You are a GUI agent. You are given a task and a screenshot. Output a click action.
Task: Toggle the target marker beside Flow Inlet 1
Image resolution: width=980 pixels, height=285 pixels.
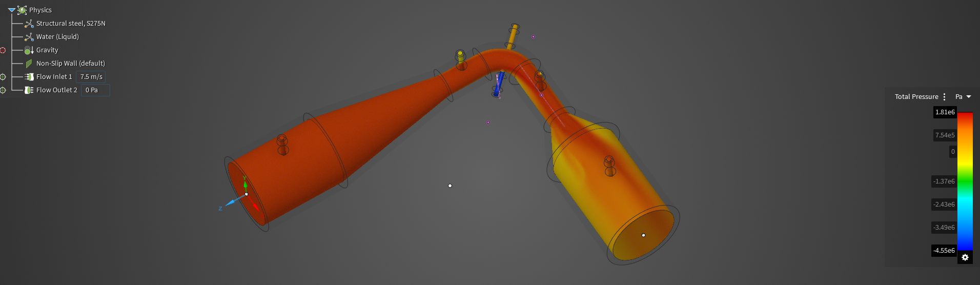[3, 77]
